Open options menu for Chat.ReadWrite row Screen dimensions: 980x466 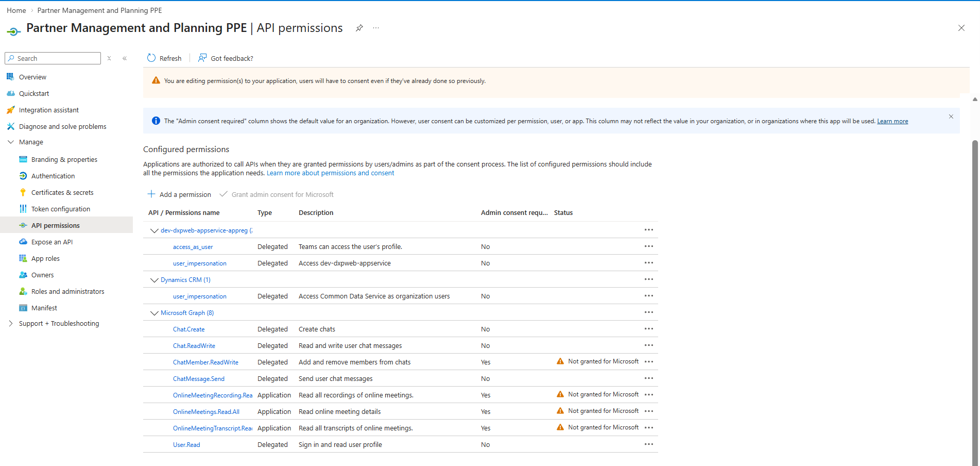[649, 345]
